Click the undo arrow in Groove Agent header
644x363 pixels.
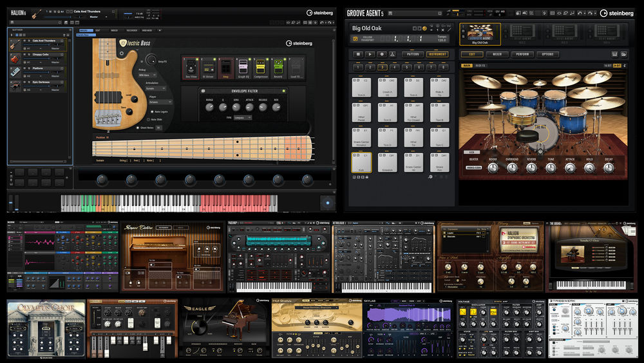[580, 13]
